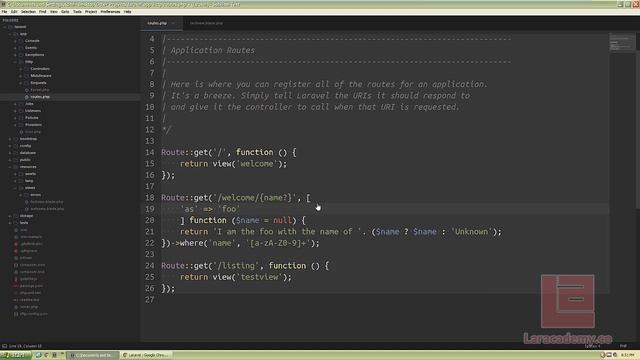Click the Jobs folder icon

click(x=21, y=104)
